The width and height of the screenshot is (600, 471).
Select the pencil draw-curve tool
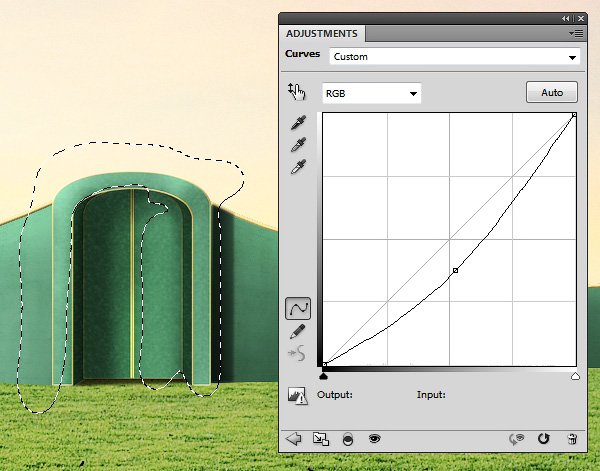tap(297, 331)
